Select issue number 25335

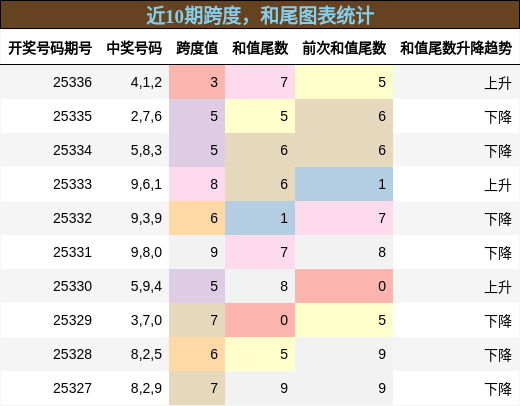pos(72,116)
